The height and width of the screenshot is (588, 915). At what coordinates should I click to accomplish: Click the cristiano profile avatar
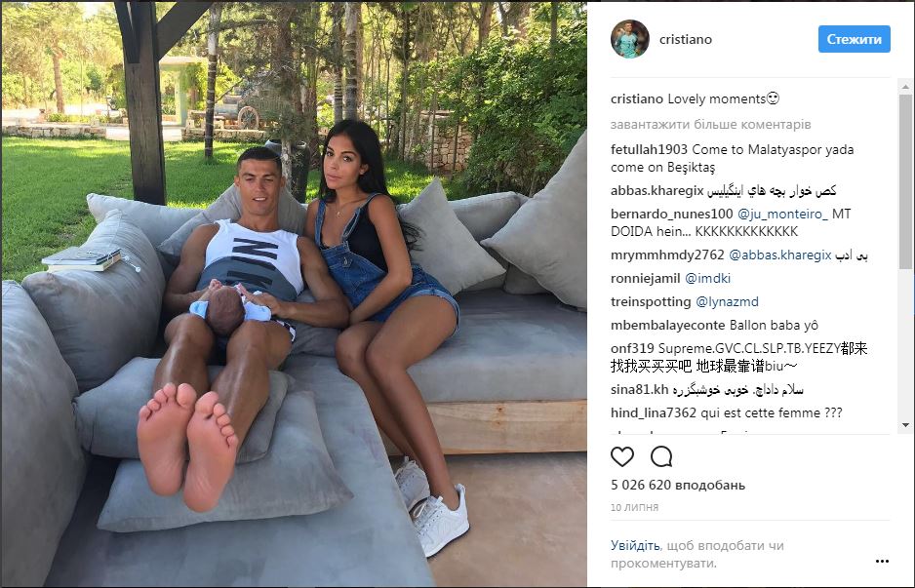coord(629,39)
